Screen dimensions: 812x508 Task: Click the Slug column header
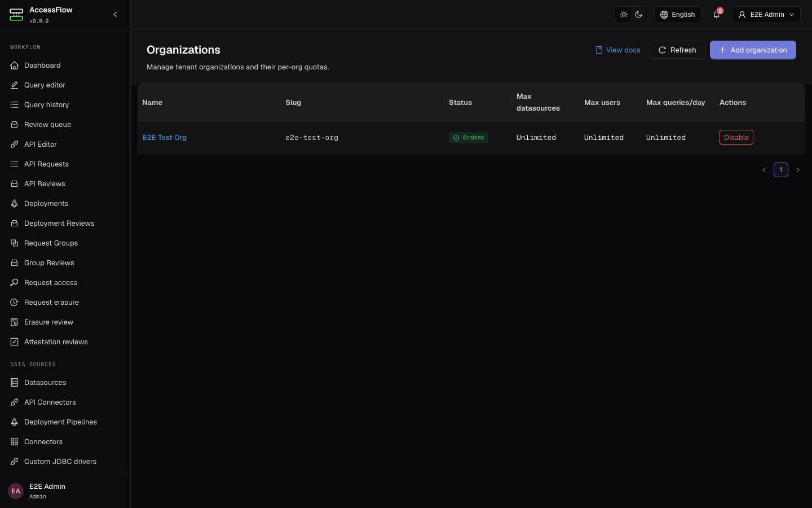pyautogui.click(x=362, y=103)
